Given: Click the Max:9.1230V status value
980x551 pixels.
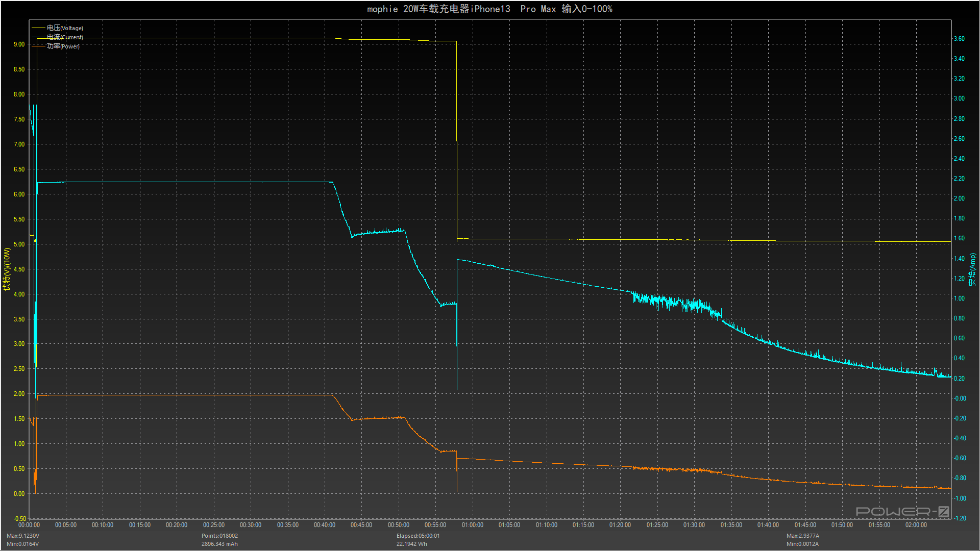Looking at the screenshot, I should [23, 536].
